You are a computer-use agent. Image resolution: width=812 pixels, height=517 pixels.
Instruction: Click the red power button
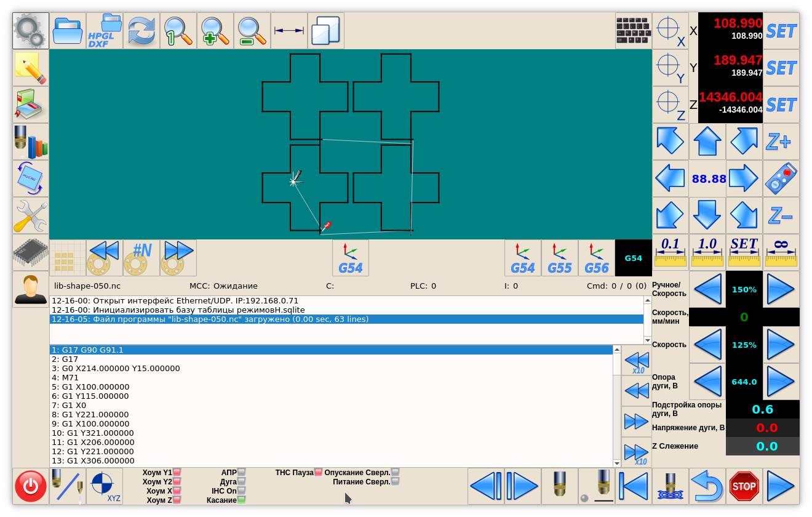pyautogui.click(x=31, y=486)
